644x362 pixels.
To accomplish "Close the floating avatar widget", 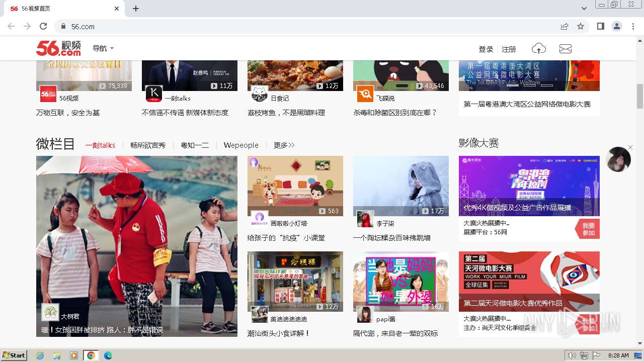I will coord(630,147).
